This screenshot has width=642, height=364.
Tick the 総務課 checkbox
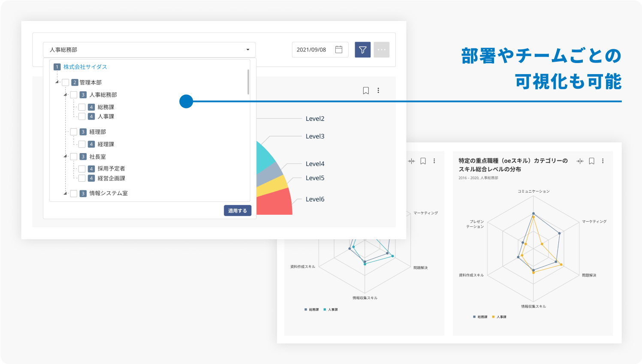tap(82, 107)
